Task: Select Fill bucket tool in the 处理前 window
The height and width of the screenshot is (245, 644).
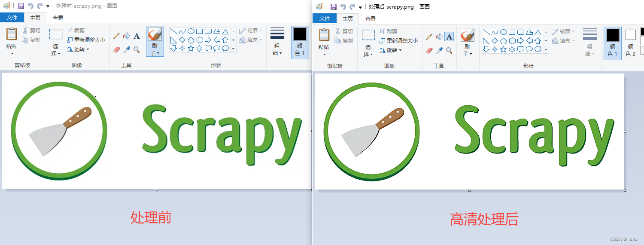Action: click(126, 36)
